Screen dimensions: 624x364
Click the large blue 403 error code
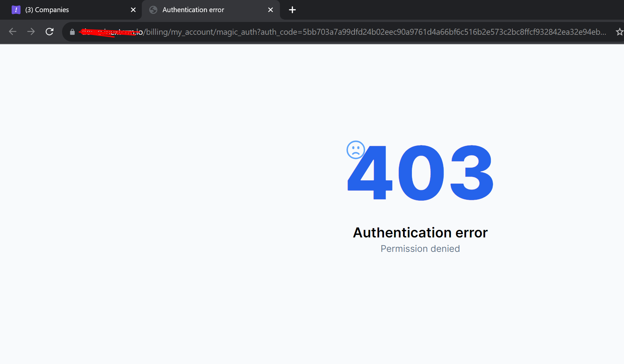420,173
